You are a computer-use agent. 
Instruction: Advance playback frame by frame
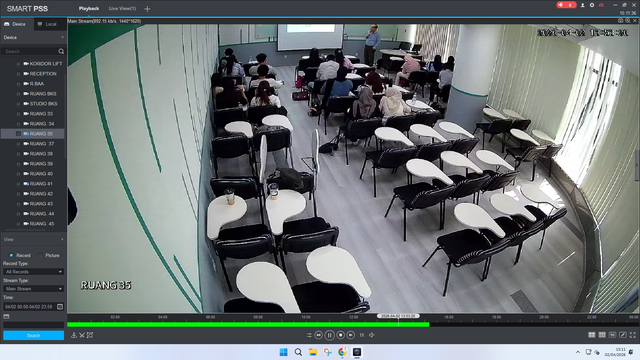(351, 335)
